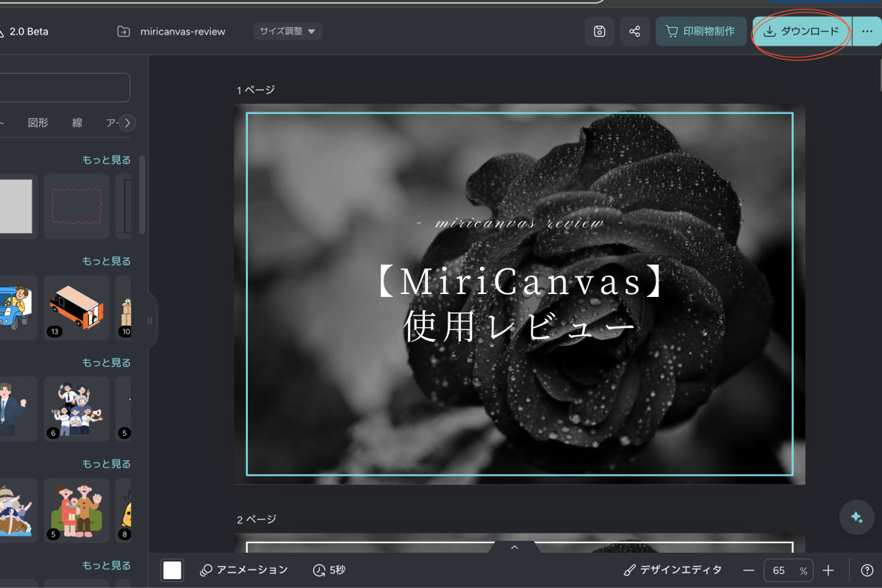Expand the bottom pages panel with the chevron

click(514, 547)
